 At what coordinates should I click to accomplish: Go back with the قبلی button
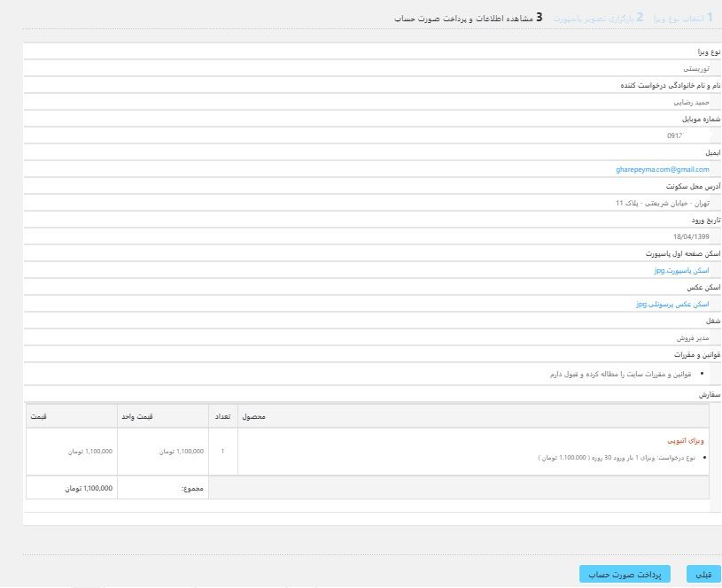703,574
